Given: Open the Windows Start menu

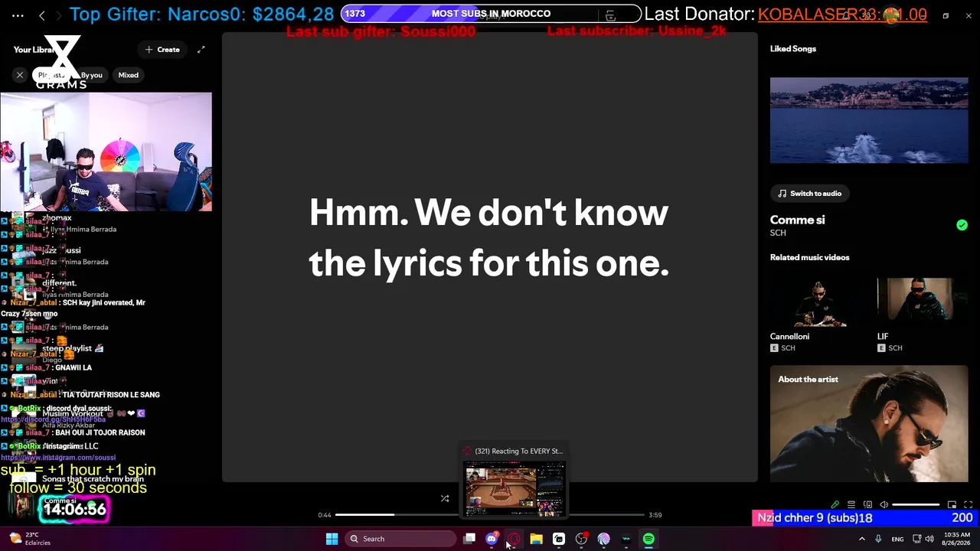Looking at the screenshot, I should [x=332, y=539].
